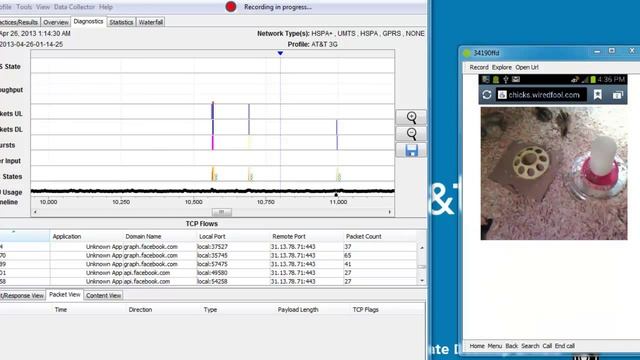Click the TCP Flows scrollbar down arrow

tap(422, 281)
